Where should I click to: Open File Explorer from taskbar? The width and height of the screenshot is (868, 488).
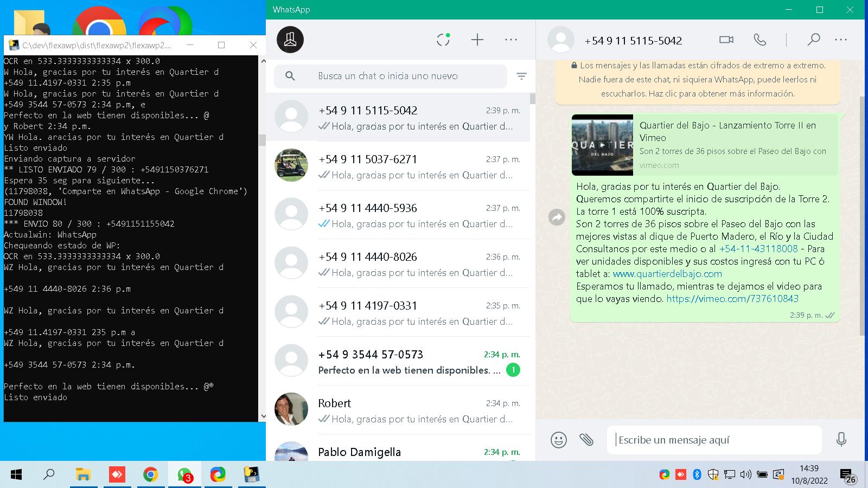pos(83,475)
